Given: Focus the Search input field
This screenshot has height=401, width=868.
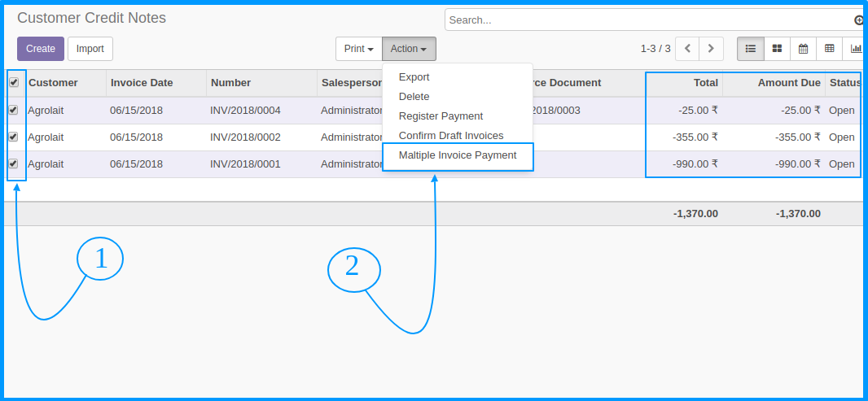Looking at the screenshot, I should click(x=647, y=20).
